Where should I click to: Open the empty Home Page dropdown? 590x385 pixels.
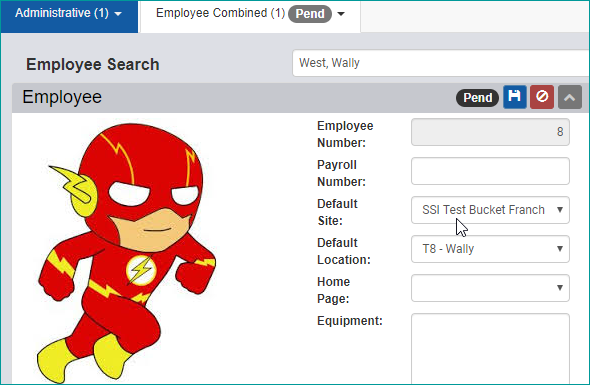(490, 288)
